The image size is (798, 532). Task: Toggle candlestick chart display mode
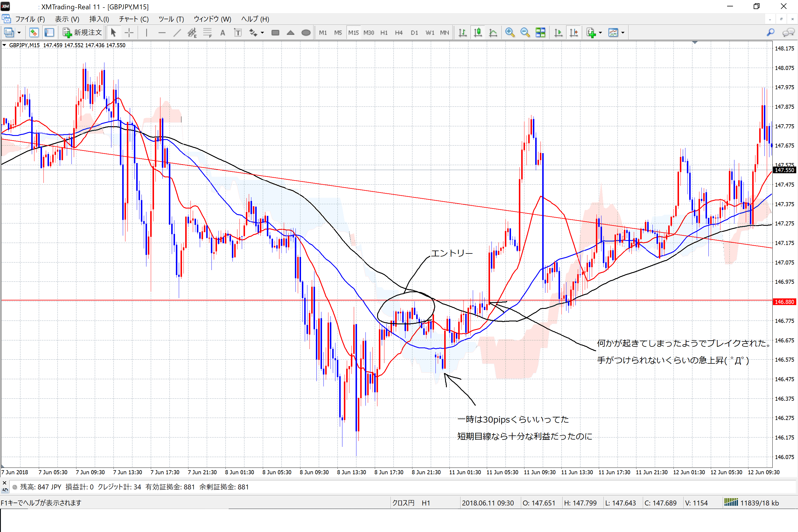[478, 33]
